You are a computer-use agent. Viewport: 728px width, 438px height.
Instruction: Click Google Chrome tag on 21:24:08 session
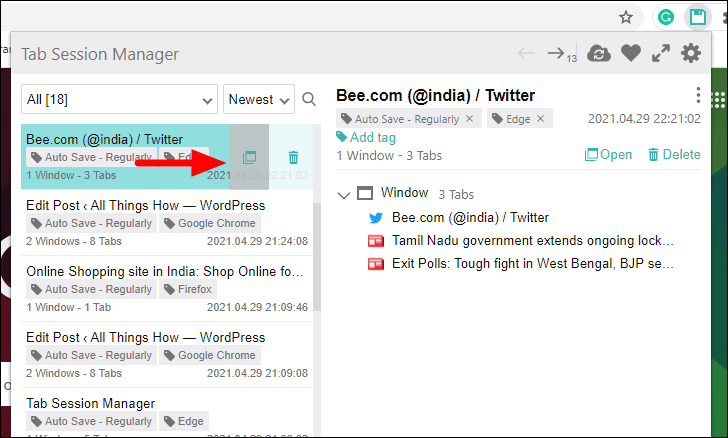(x=210, y=223)
